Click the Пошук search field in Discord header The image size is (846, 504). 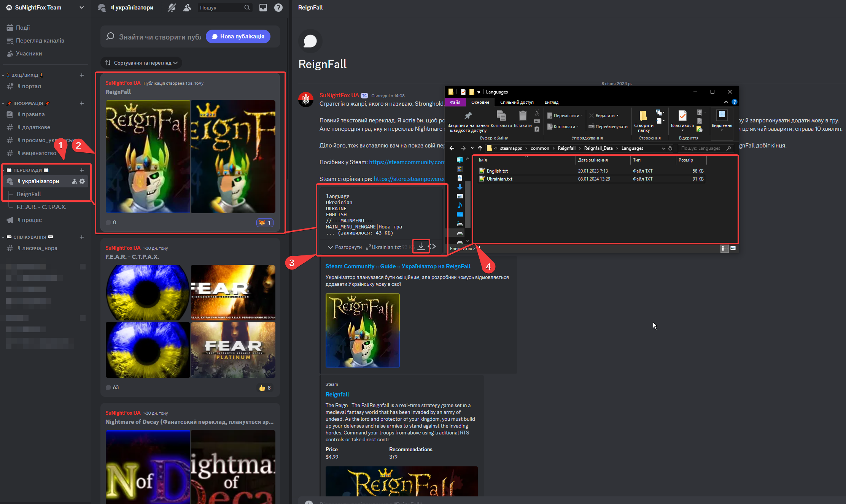225,8
